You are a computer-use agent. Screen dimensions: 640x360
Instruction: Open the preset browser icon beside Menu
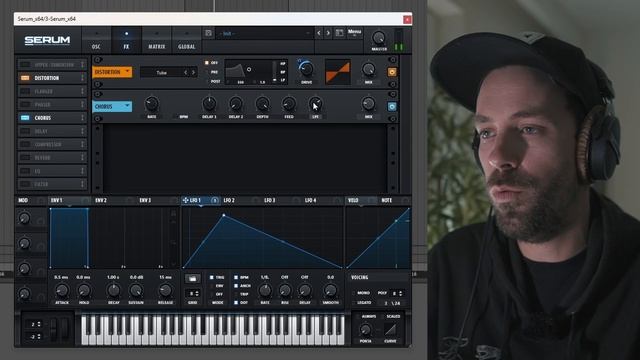coord(339,33)
